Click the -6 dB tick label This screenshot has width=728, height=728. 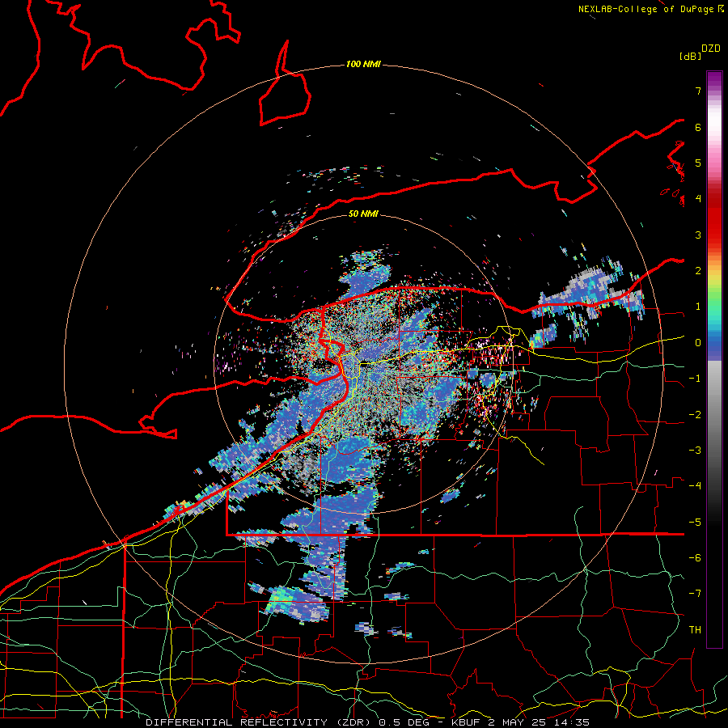695,558
